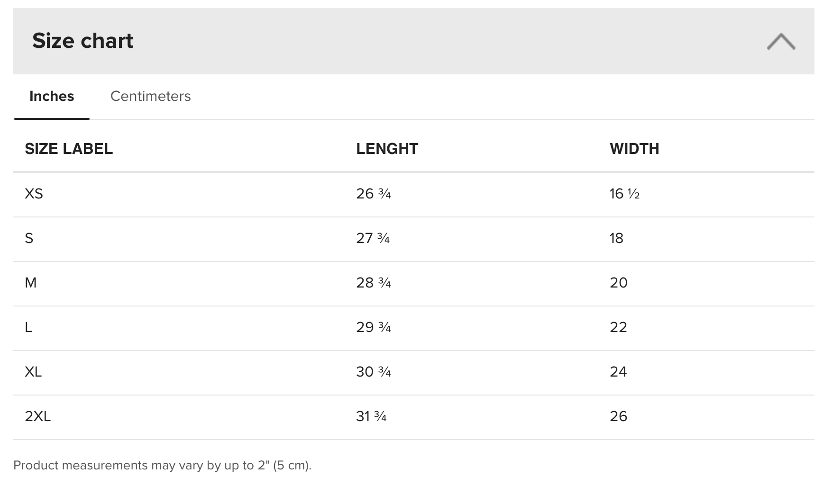
Task: Collapse the Size chart section chevron
Action: tap(781, 41)
